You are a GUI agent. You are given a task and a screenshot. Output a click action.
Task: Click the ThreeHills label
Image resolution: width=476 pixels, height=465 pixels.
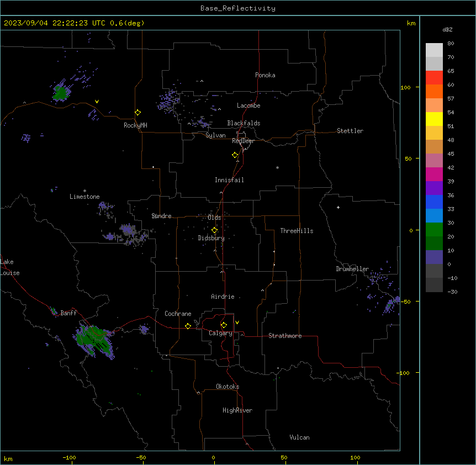[x=297, y=231]
